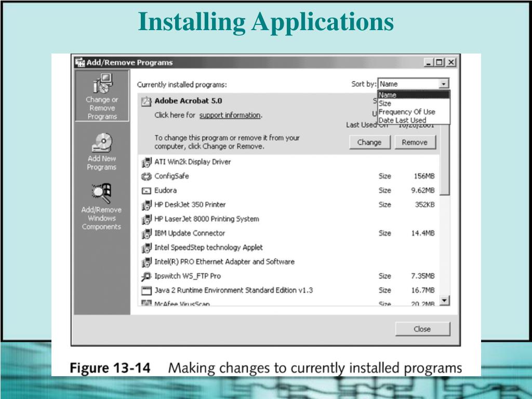Click the Add/Remove Programs title bar icon
Viewport: 532px width, 399px height.
pyautogui.click(x=80, y=62)
